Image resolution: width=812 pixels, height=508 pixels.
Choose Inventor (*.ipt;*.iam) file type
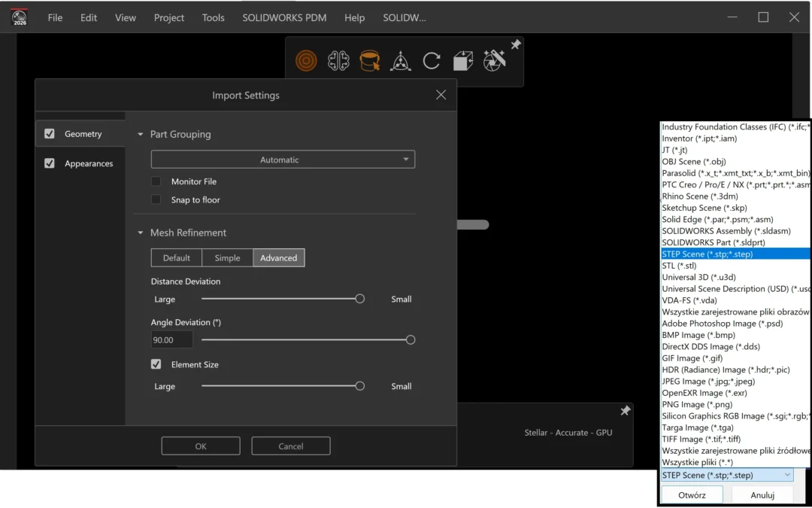click(x=736, y=138)
